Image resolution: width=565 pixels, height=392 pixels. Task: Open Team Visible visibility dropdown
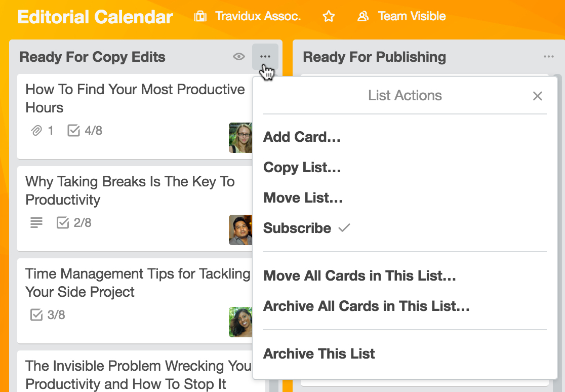point(401,16)
